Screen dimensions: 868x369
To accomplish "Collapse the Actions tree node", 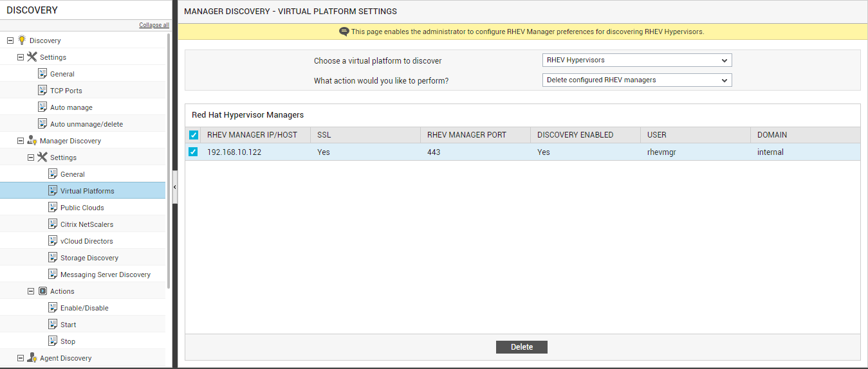I will point(31,291).
